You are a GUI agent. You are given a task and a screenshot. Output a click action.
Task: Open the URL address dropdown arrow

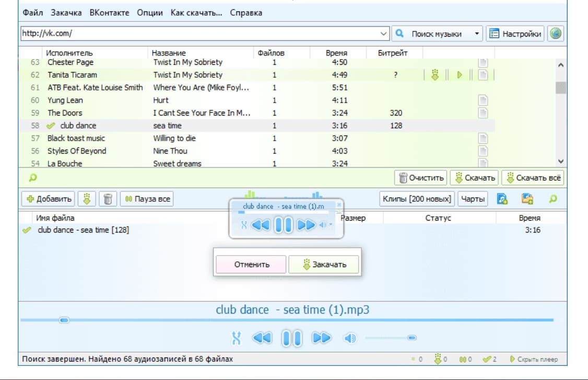point(384,33)
